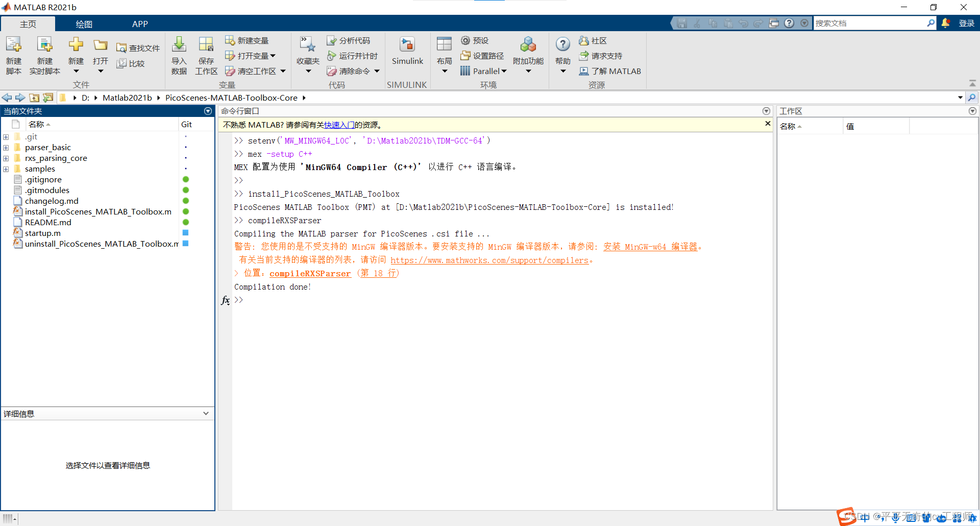The height and width of the screenshot is (526, 980).
Task: Click the 导入数据 (Import Data) icon
Action: click(x=179, y=55)
